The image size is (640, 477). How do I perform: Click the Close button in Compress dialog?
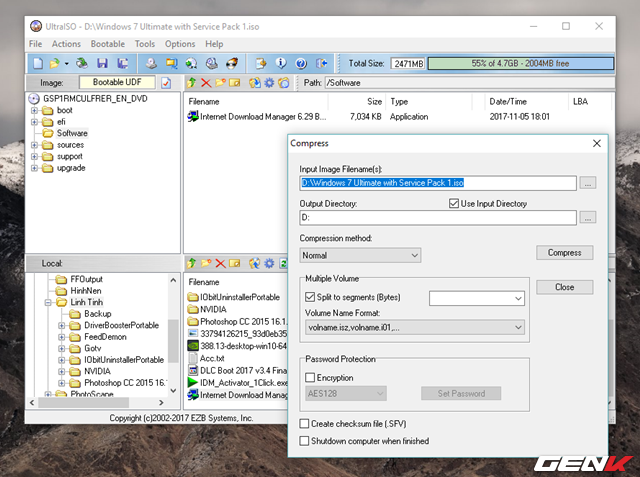point(564,287)
